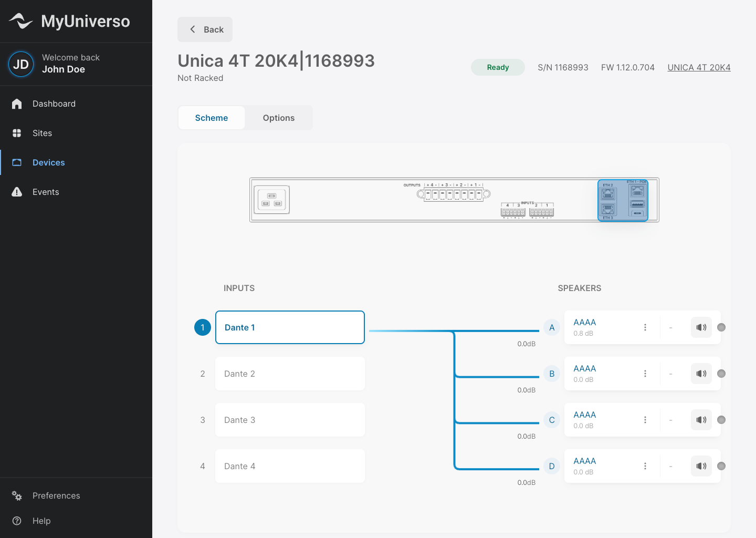
Task: Select output channel A badge
Action: pyautogui.click(x=552, y=327)
